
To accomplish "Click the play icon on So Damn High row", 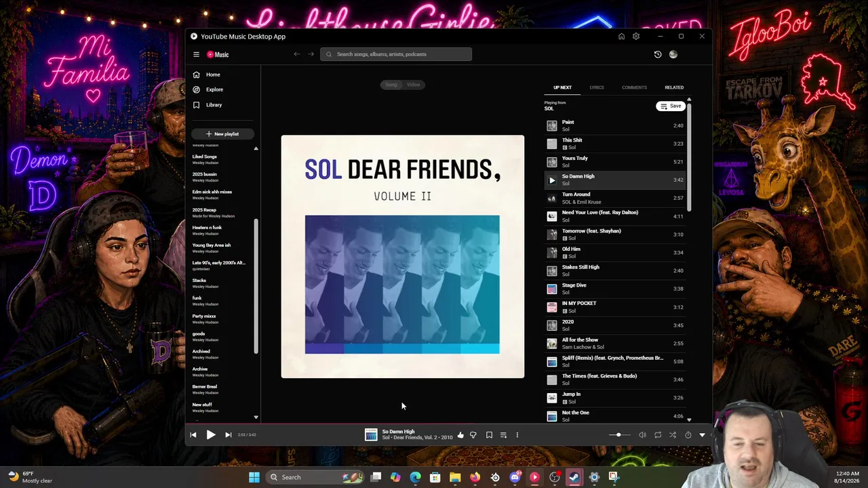I will pos(552,180).
